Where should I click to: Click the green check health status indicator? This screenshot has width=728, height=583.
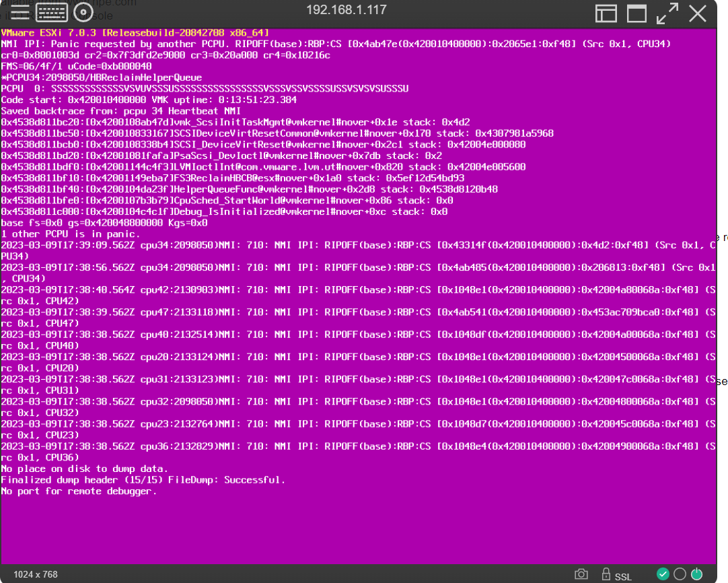coord(663,574)
